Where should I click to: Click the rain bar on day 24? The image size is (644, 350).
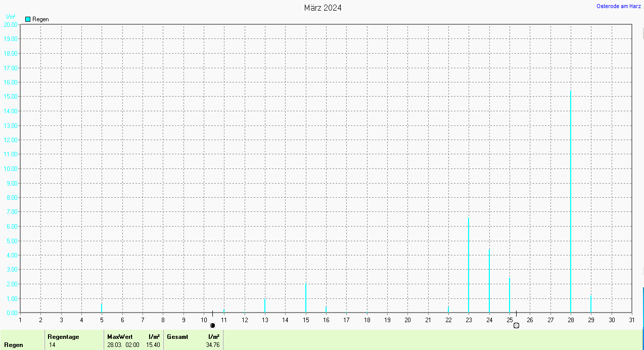pos(489,281)
